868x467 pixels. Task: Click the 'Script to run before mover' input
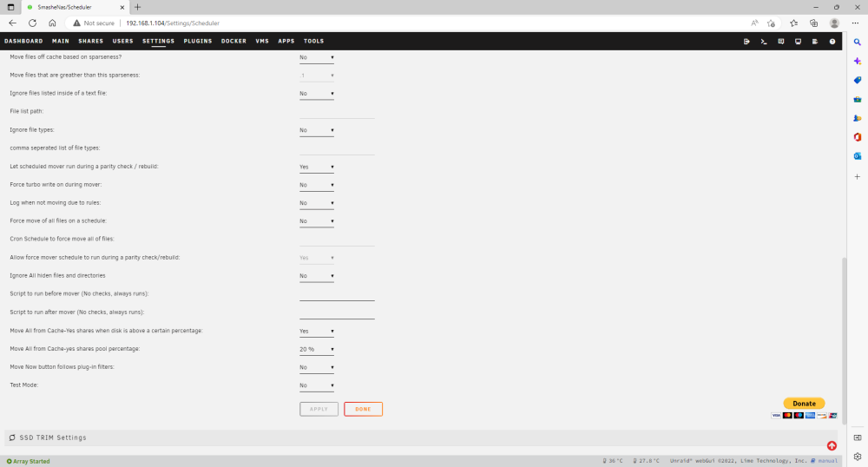coord(337,294)
